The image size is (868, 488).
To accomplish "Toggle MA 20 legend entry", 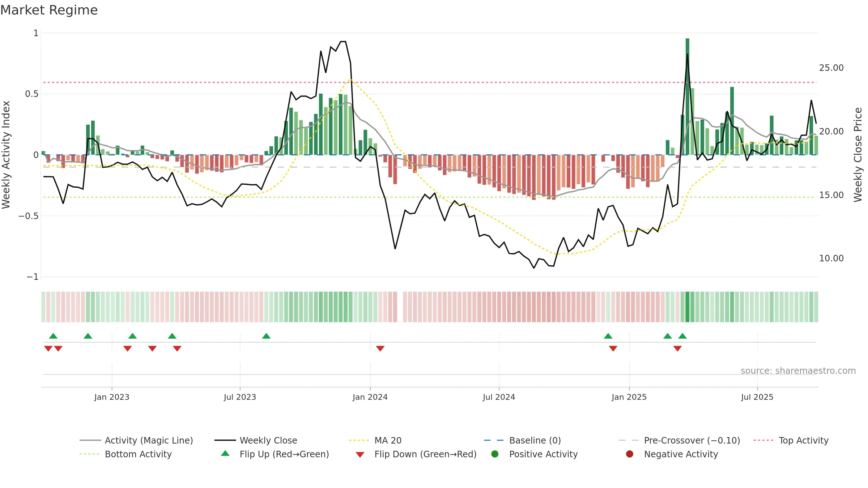I will (x=375, y=440).
